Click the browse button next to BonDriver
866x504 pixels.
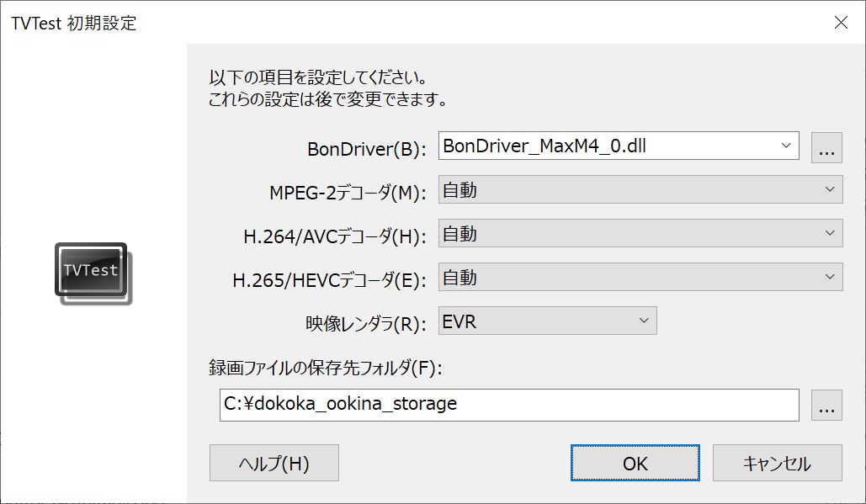(826, 147)
